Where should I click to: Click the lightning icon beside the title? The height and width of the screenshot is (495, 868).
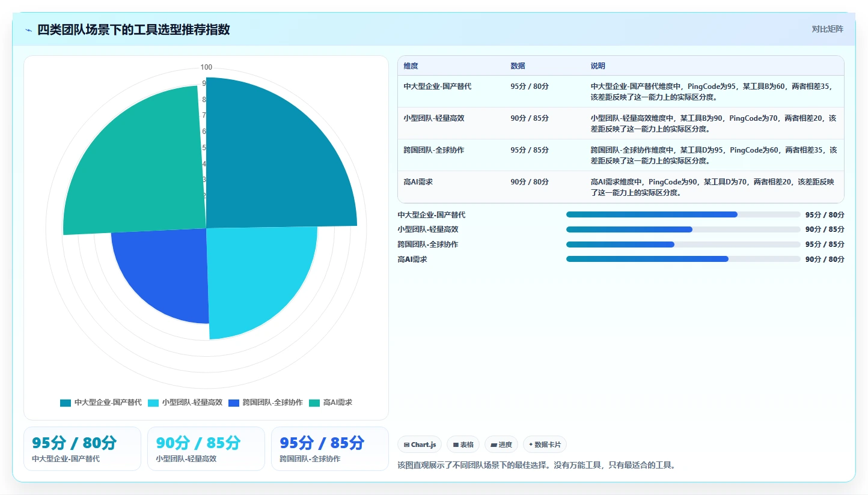[x=28, y=30]
